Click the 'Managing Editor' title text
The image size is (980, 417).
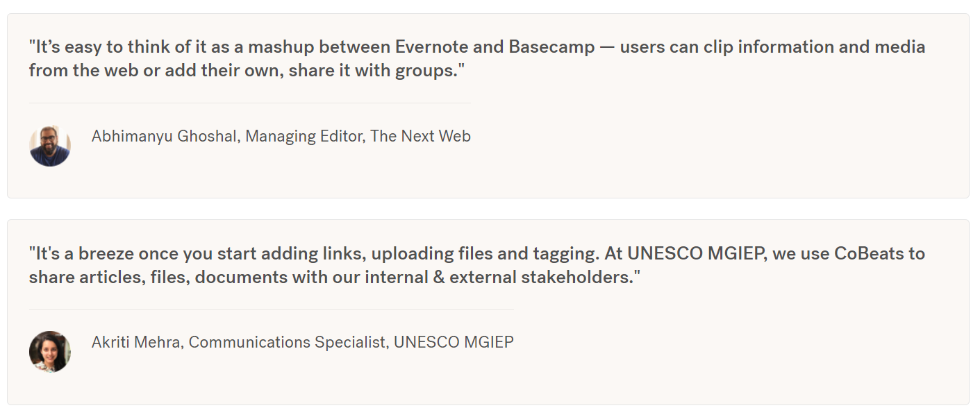[304, 137]
